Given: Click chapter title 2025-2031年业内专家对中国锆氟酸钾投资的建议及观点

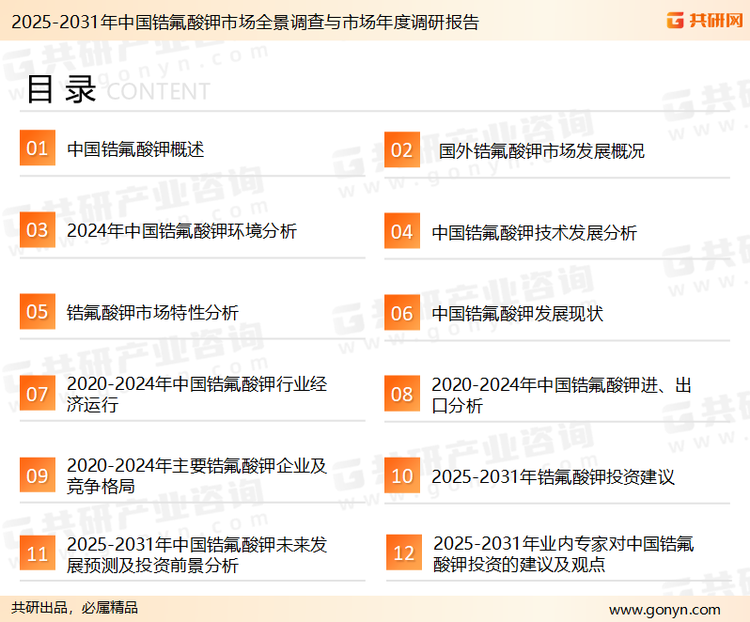Looking at the screenshot, I should pyautogui.click(x=563, y=554).
